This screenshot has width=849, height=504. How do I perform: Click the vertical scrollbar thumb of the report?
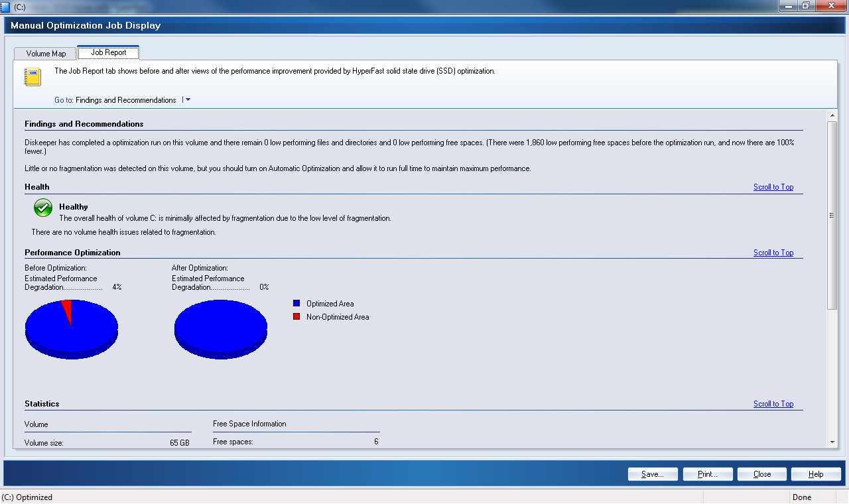(x=832, y=215)
